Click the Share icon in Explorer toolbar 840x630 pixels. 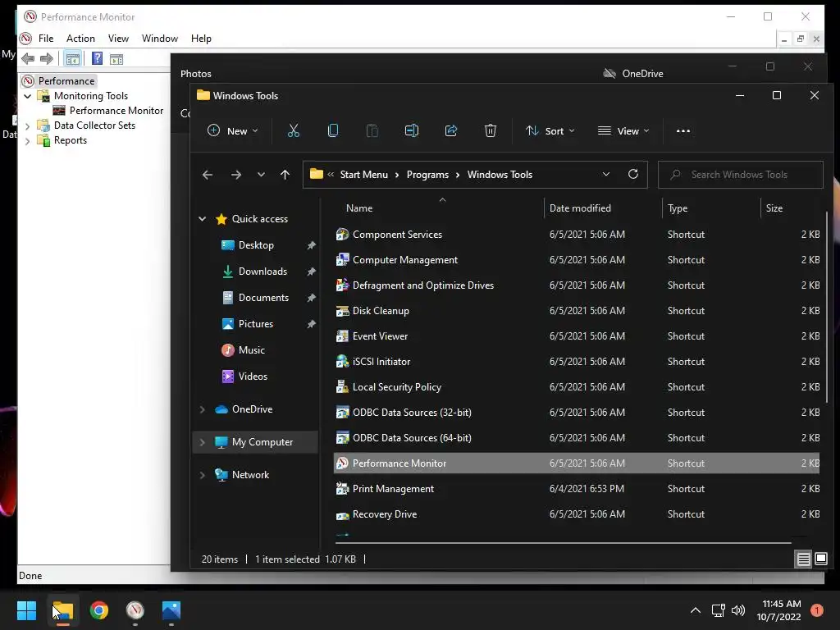451,130
